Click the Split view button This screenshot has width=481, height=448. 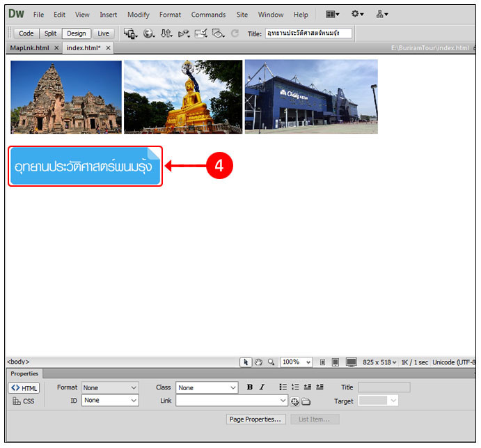50,33
